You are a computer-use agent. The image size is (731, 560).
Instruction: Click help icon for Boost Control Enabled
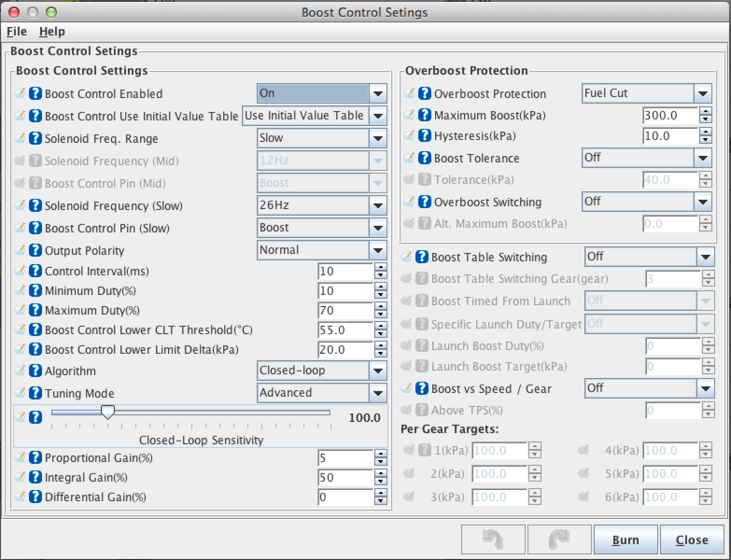[35, 94]
